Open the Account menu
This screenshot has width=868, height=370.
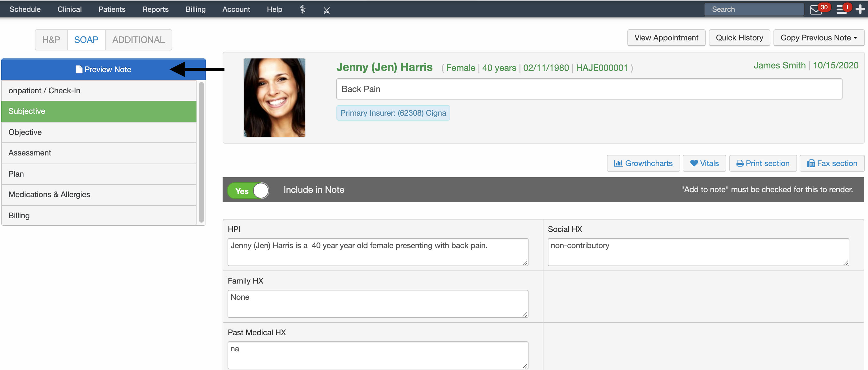[x=236, y=9]
